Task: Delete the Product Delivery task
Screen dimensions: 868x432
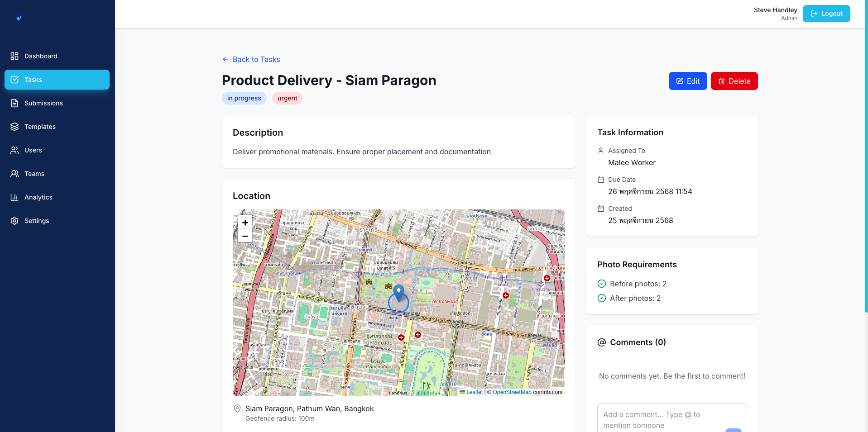Action: coord(734,81)
